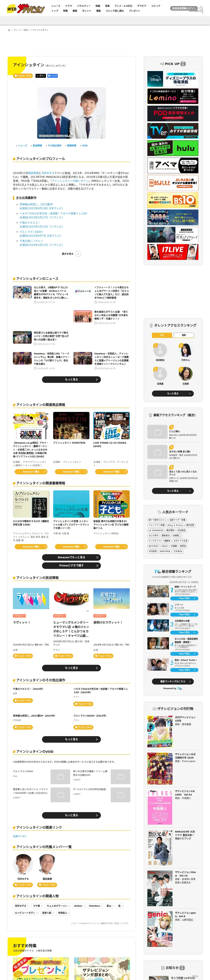Screen dimensions: 210x980
Task: Open 週刊アベマ banner in PICK UP
Action: pyautogui.click(x=173, y=165)
